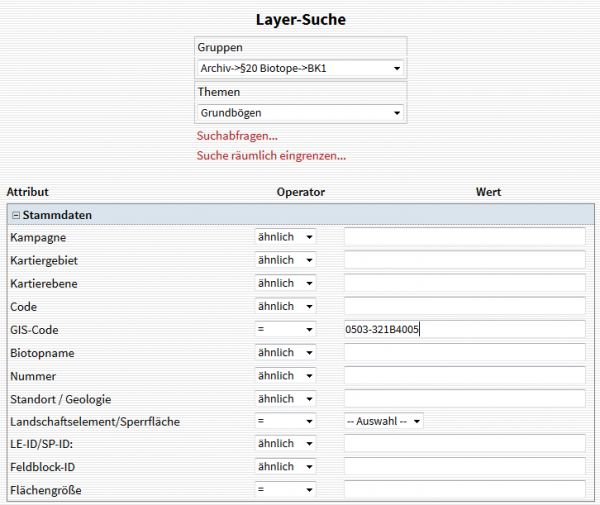The height and width of the screenshot is (505, 600).
Task: Click the Kartierebene value field
Action: tap(464, 283)
